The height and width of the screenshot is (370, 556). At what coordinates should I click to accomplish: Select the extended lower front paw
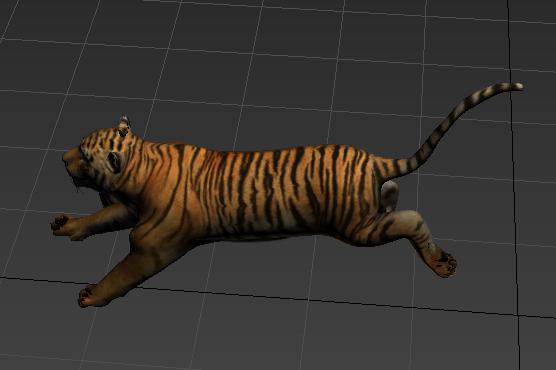89,297
